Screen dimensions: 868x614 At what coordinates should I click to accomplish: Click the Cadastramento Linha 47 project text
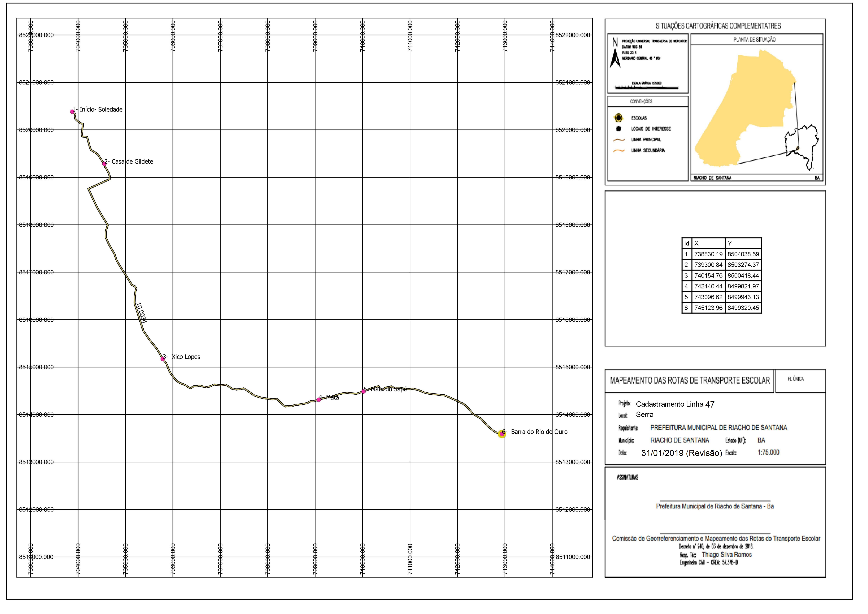point(675,404)
